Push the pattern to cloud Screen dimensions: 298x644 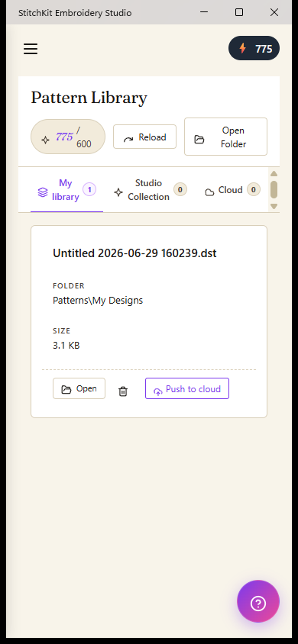tap(187, 388)
